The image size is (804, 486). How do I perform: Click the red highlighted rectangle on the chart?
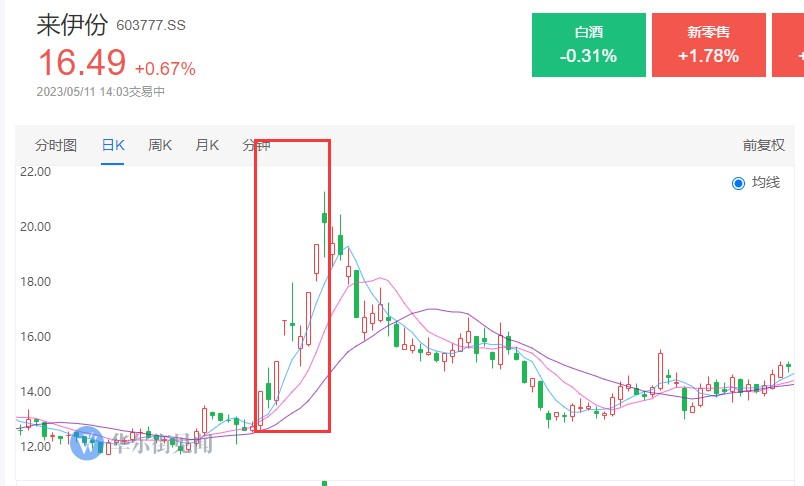[292, 286]
